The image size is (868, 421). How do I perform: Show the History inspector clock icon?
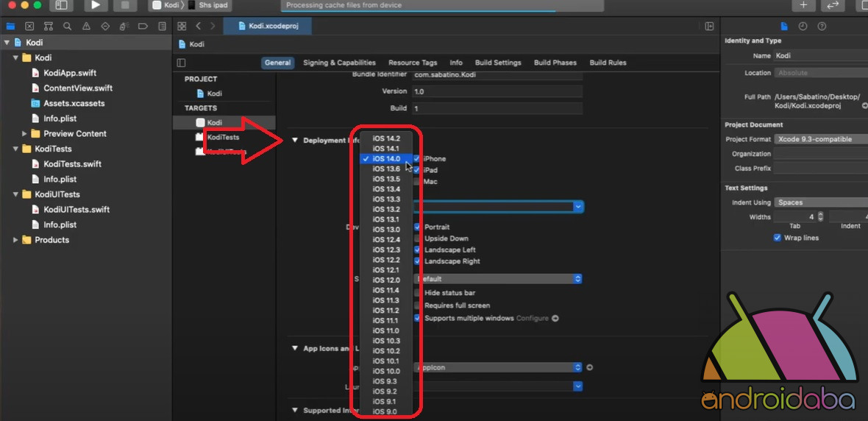803,26
